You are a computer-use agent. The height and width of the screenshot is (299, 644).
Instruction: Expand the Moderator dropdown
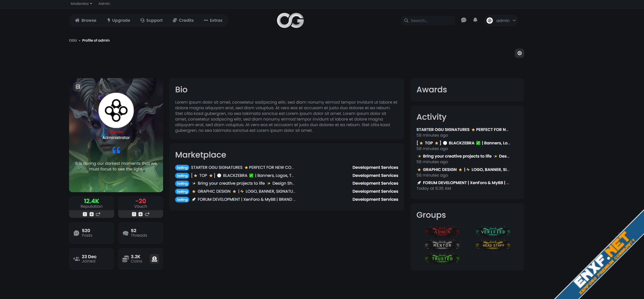click(x=81, y=3)
